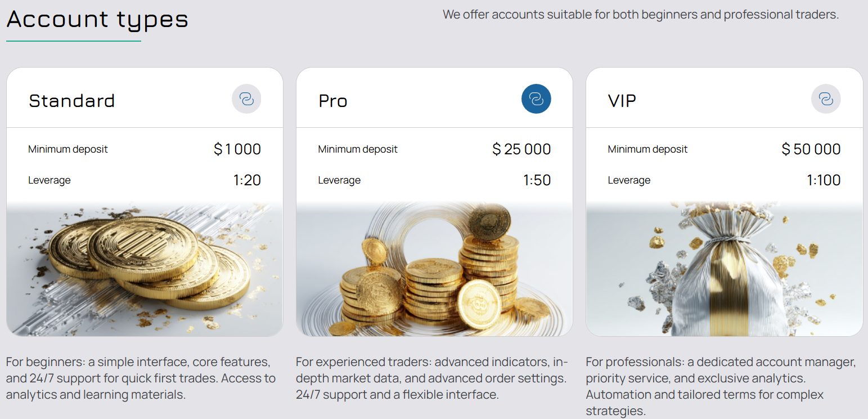Click the $50 000 minimum deposit value
The height and width of the screenshot is (419, 868).
click(811, 149)
